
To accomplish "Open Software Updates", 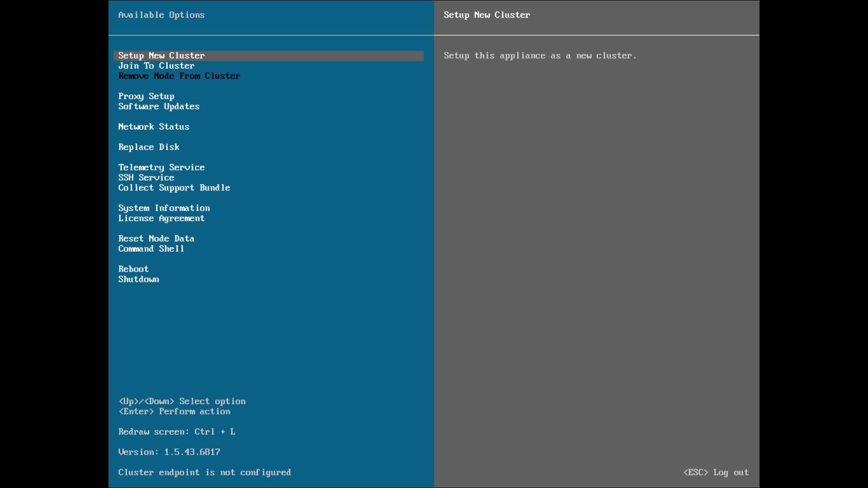I will click(x=159, y=107).
